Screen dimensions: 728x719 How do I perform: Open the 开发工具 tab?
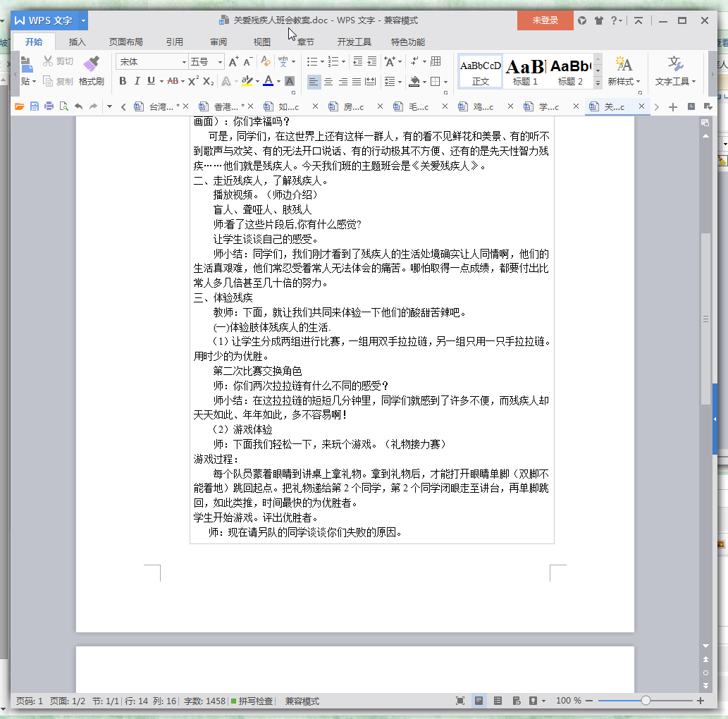click(x=354, y=42)
